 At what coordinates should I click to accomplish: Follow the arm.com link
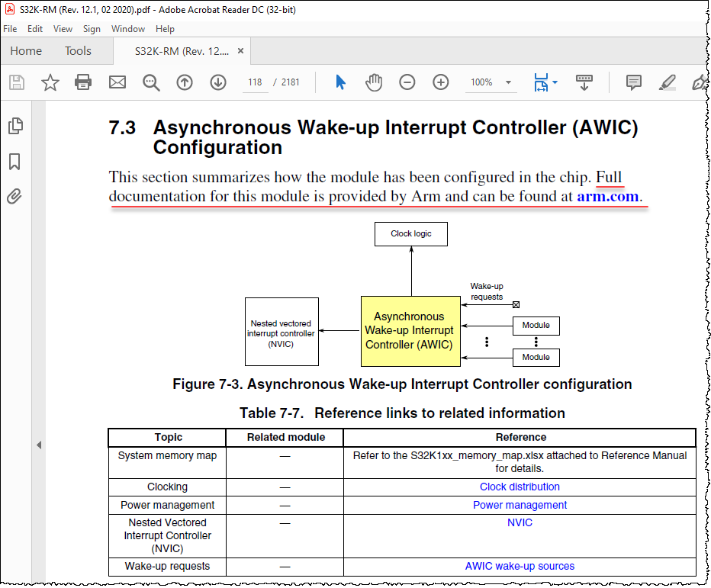coord(607,196)
